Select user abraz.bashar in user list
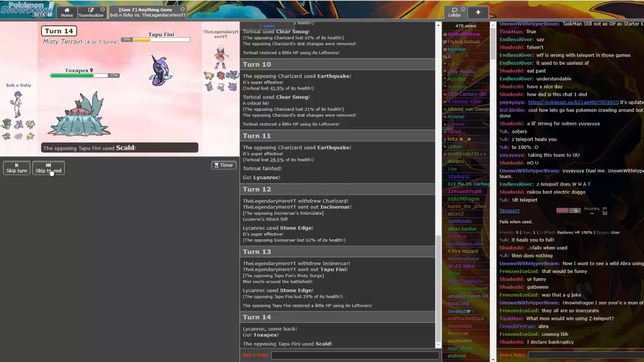This screenshot has width=644, height=362. [x=462, y=229]
